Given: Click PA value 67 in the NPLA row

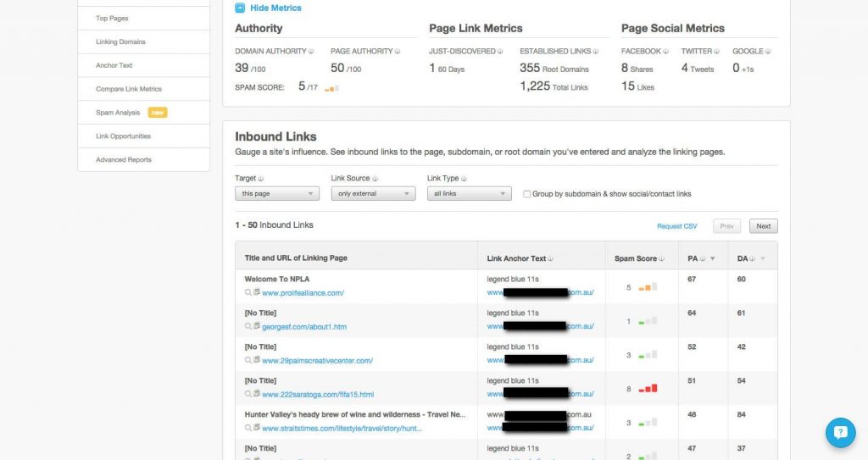Looking at the screenshot, I should coord(692,279).
